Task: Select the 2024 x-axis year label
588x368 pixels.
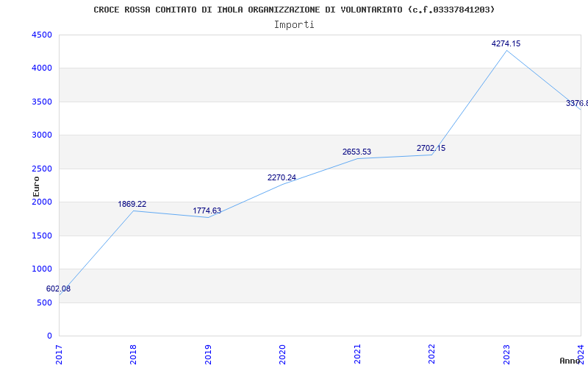Action: (x=581, y=355)
